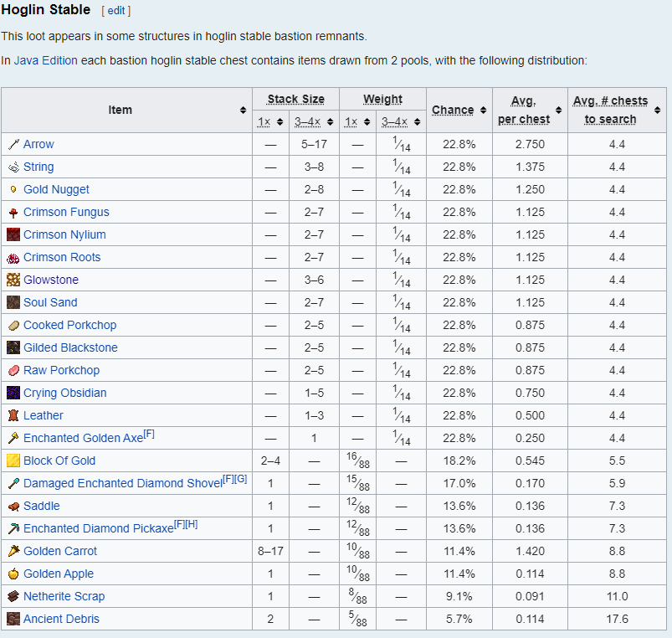Open the Java Edition link
Screen dimensions: 672x638
(46, 60)
